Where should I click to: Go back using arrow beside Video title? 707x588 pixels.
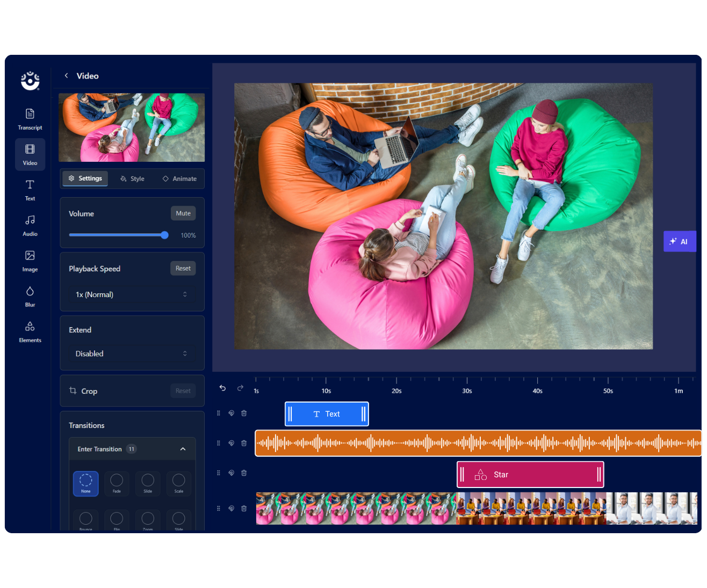(x=66, y=76)
